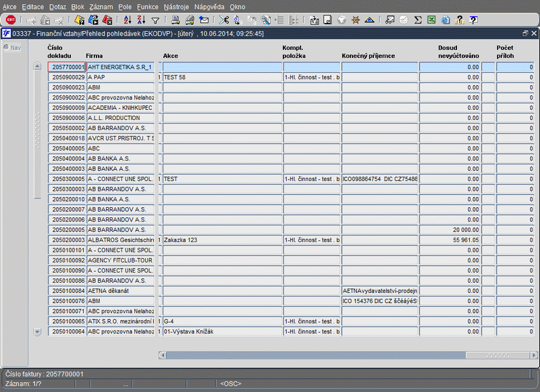Click the ALBATROS Gesichtschirm firm cell

click(x=120, y=240)
